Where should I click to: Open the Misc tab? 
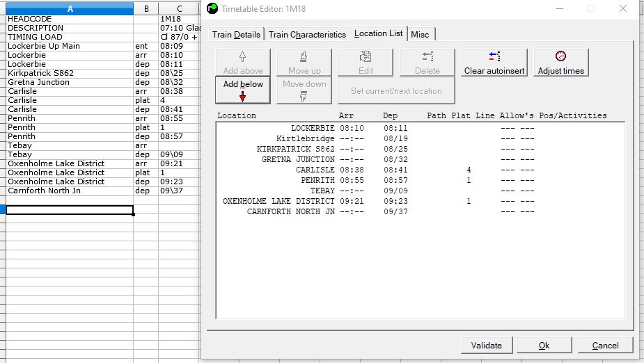coord(420,35)
